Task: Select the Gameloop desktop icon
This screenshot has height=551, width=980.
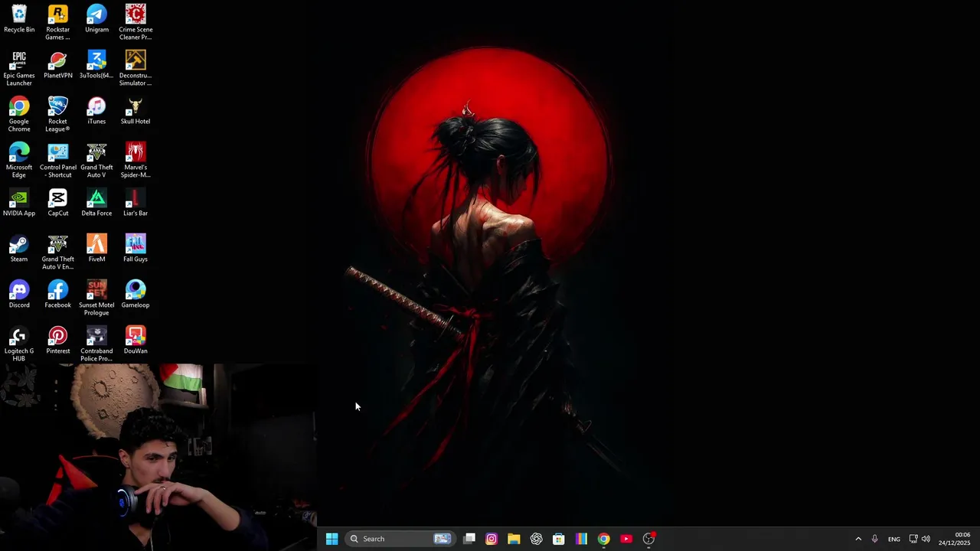Action: [x=136, y=295]
